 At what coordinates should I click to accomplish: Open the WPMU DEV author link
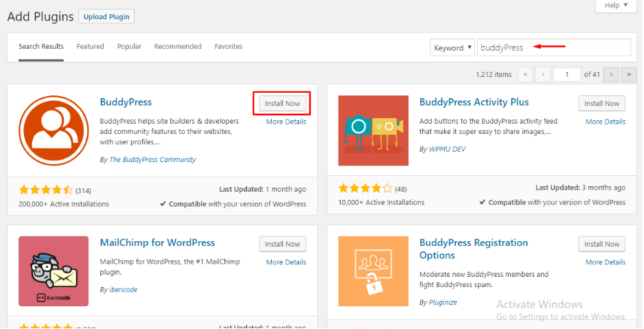(x=447, y=149)
